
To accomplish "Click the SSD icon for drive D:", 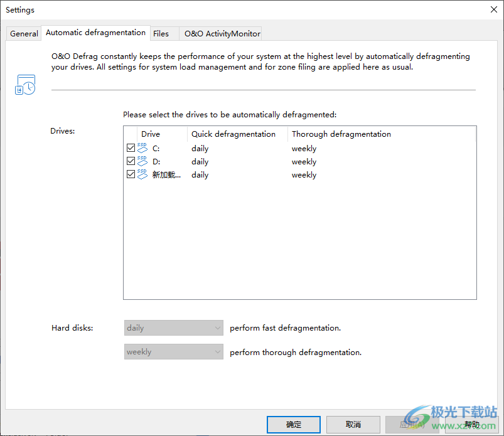I will (142, 161).
